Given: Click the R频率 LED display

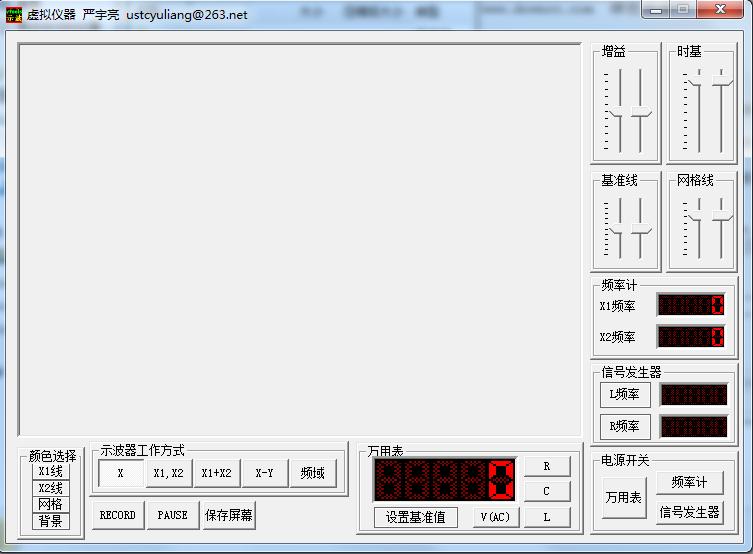Looking at the screenshot, I should tap(694, 427).
